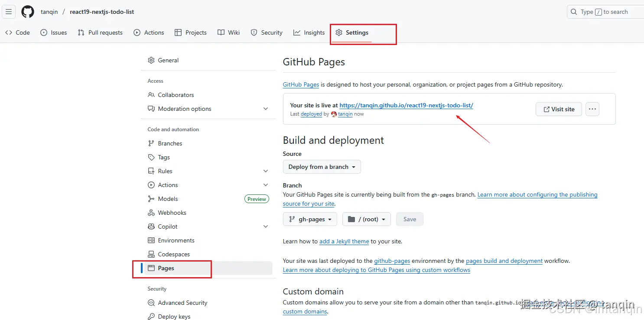Viewport: 644px width, 320px height.
Task: Open the hamburger navigation menu
Action: (x=9, y=12)
